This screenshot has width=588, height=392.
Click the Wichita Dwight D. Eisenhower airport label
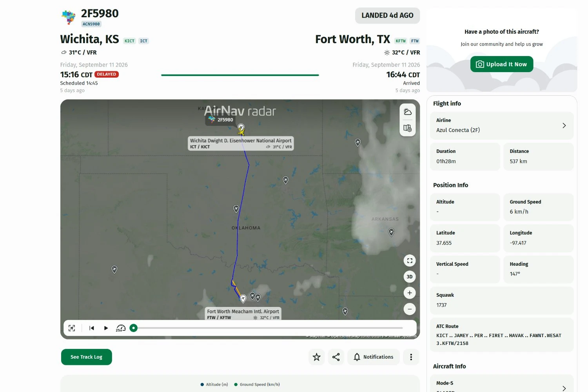click(241, 143)
